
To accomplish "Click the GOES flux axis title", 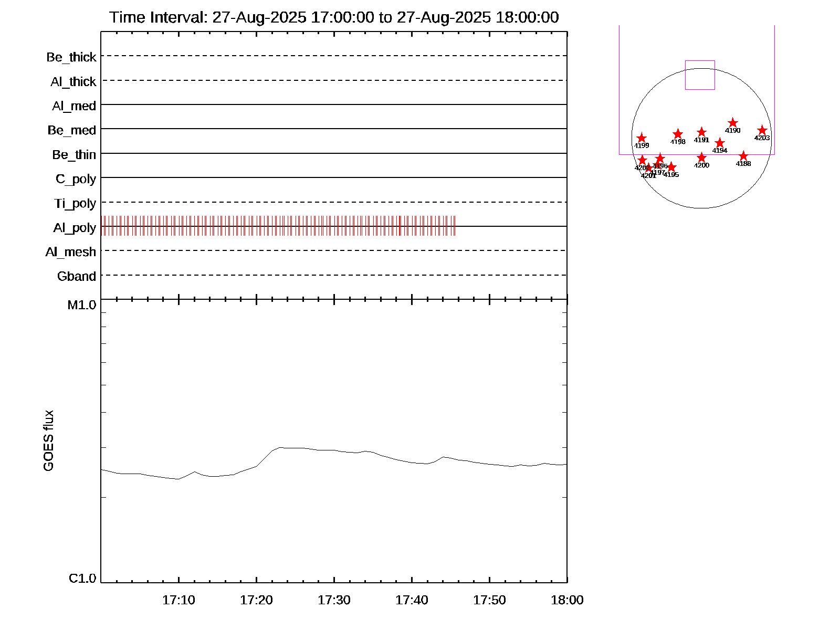I will pos(48,440).
